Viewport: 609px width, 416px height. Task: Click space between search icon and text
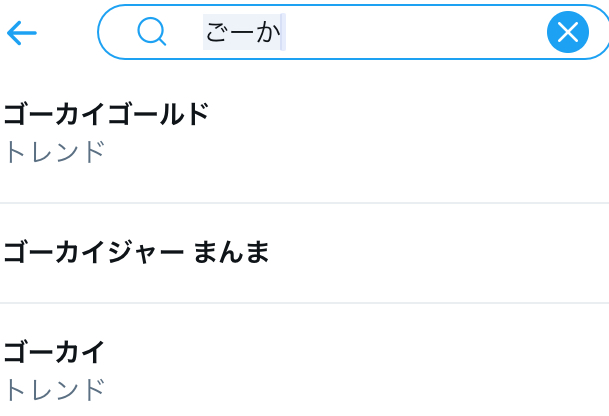pos(185,33)
